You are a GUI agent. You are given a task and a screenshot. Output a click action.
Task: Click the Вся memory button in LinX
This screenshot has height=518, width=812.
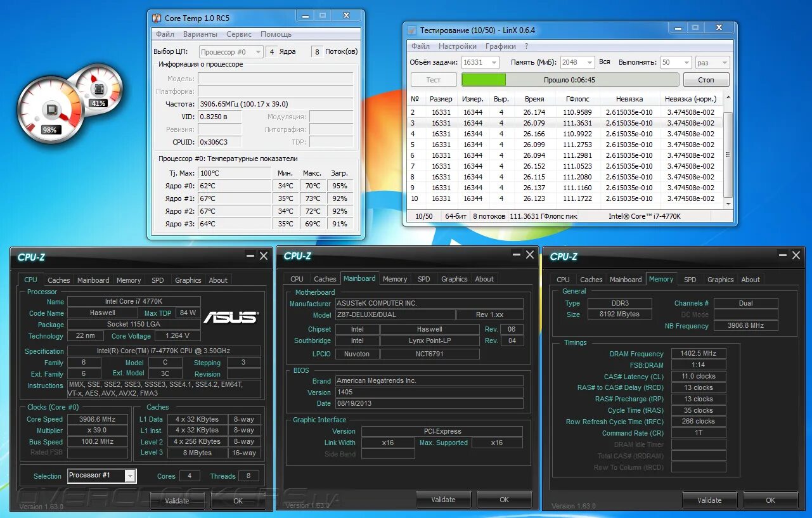click(605, 62)
